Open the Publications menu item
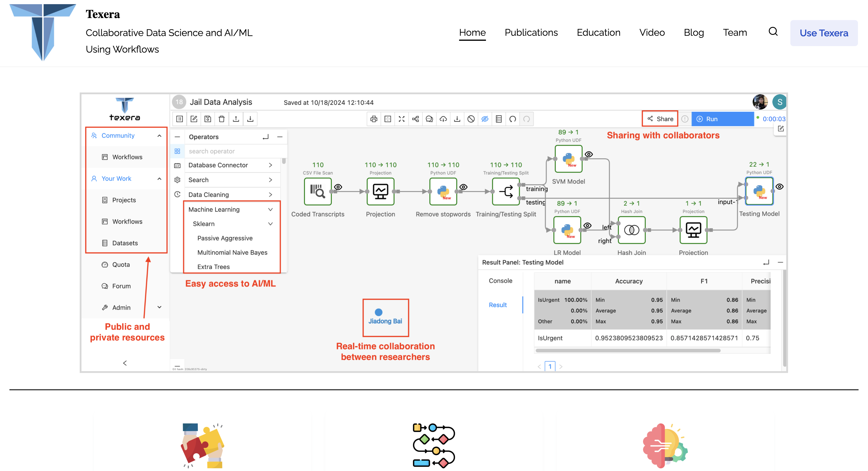The width and height of the screenshot is (868, 471). coord(531,33)
